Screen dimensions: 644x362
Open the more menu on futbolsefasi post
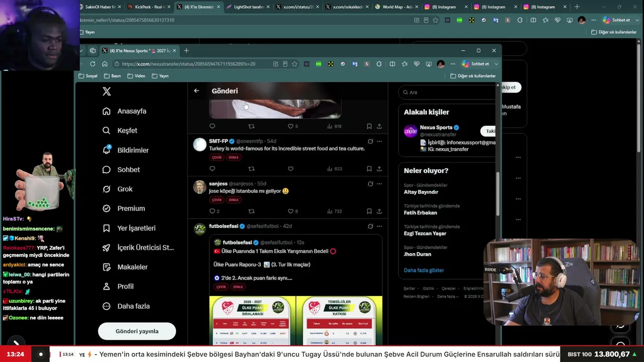[x=379, y=226]
